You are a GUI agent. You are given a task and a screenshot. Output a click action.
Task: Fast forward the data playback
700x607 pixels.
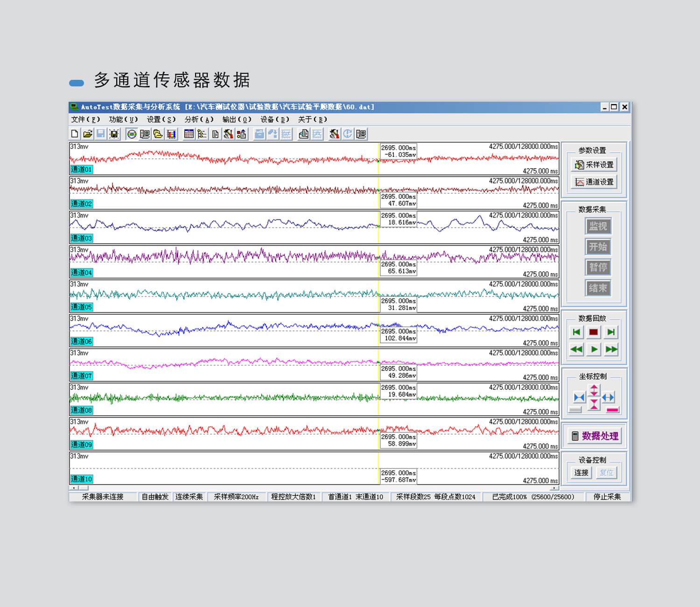point(611,349)
